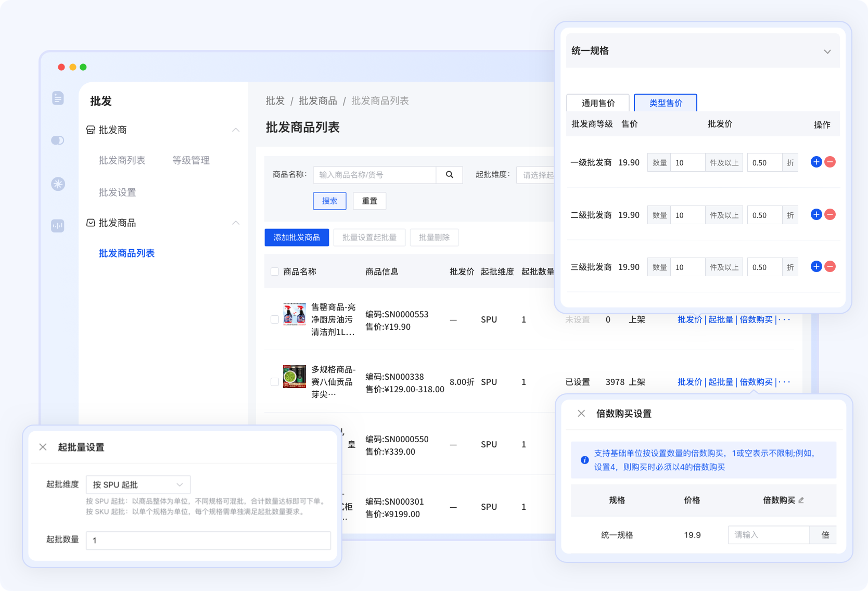The image size is (868, 591).
Task: Click the bag icon beside 批发商品
Action: pos(91,223)
